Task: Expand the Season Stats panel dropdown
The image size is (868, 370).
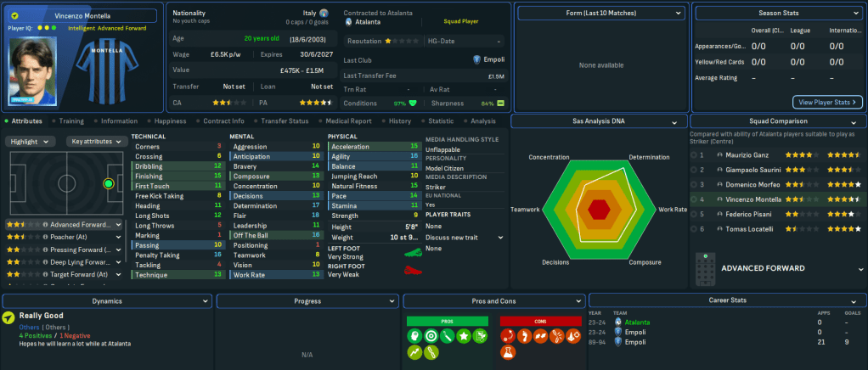Action: [x=854, y=14]
